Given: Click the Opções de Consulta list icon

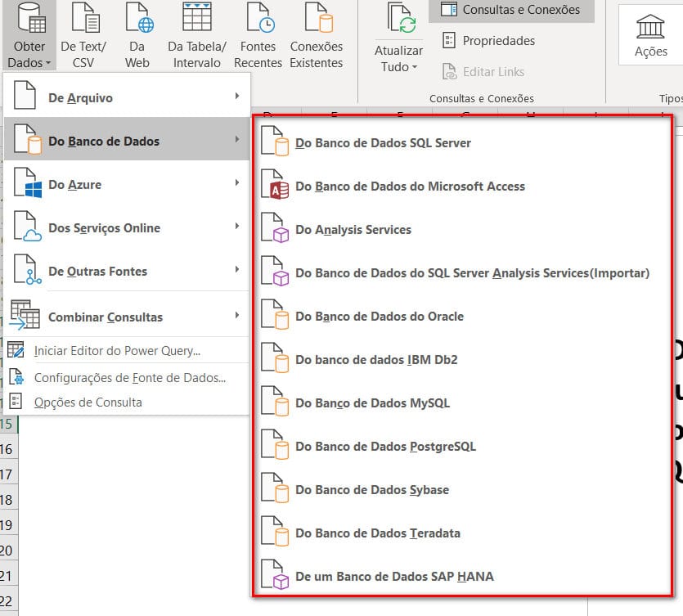Looking at the screenshot, I should [16, 401].
